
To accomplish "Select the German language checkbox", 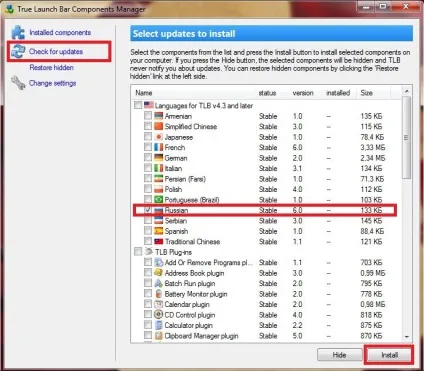I will point(148,157).
